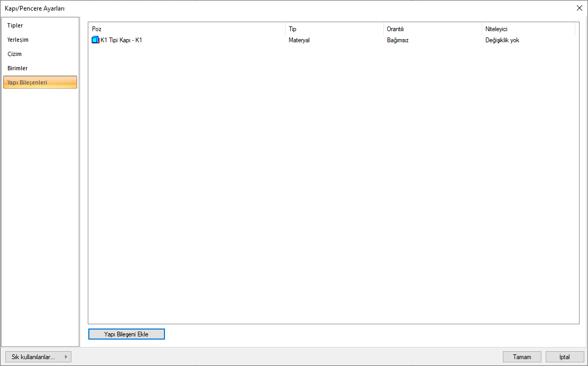Viewport: 588px width, 366px height.
Task: Select the K1 Tipi Kapı - K1 row
Action: pyautogui.click(x=333, y=40)
